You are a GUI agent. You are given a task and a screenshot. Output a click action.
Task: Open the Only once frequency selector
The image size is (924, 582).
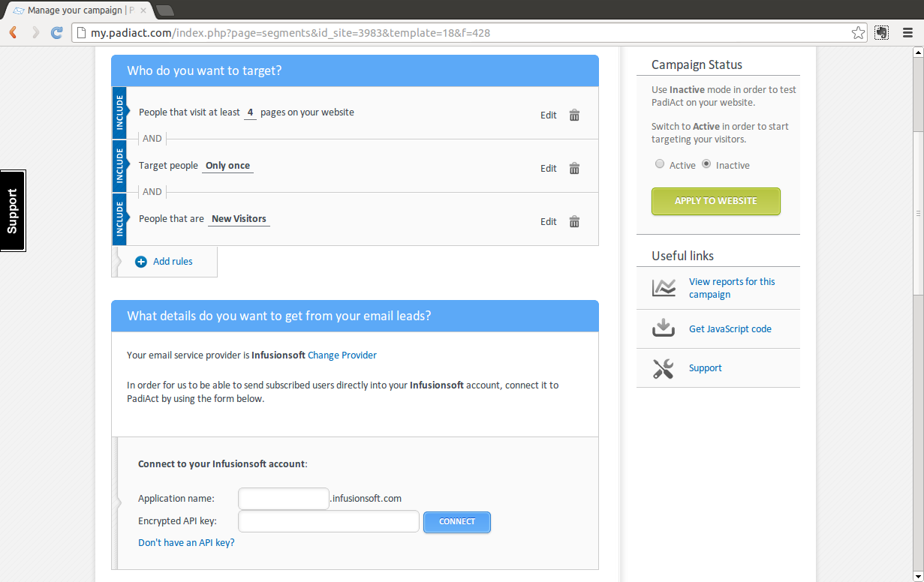pos(227,166)
